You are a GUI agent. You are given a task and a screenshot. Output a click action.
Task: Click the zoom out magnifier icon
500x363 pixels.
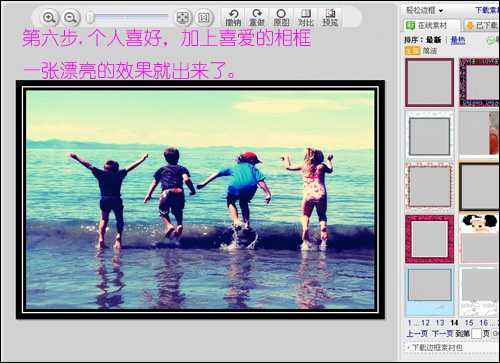pyautogui.click(x=70, y=17)
